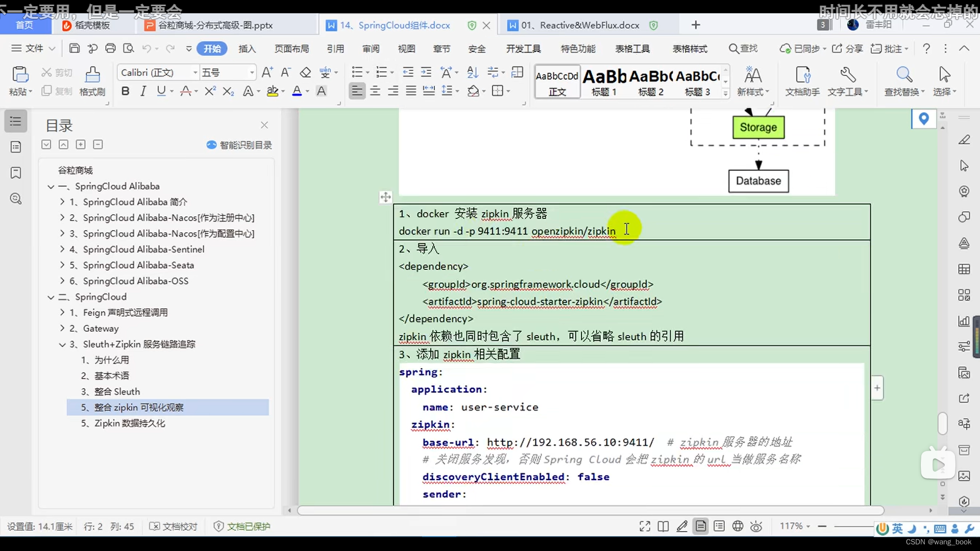
Task: Toggle strikethrough formatting
Action: coord(186,91)
